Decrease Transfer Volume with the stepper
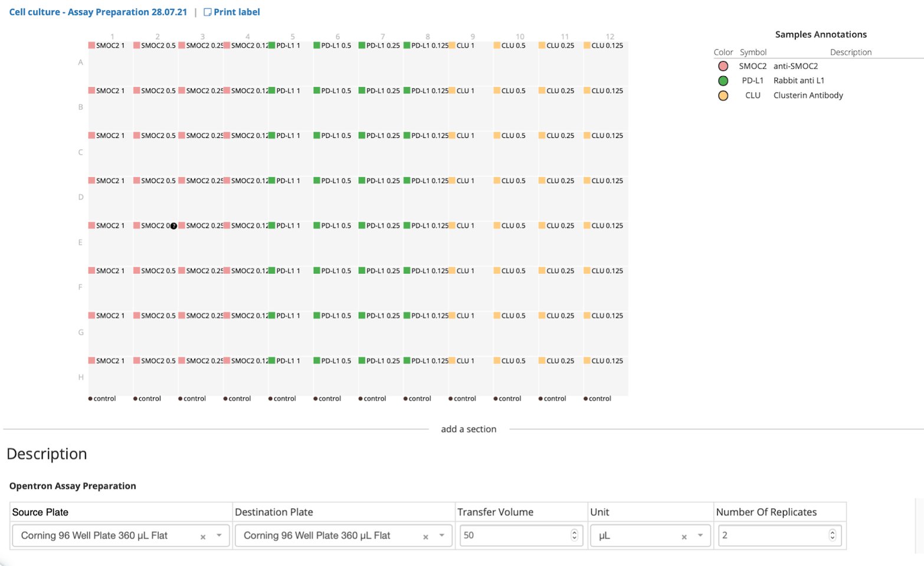The width and height of the screenshot is (924, 566). pyautogui.click(x=573, y=538)
